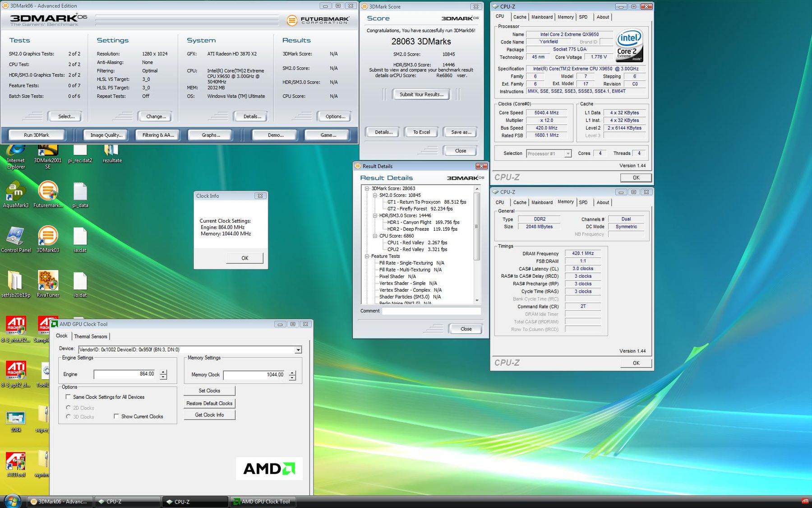Increase the Engine clock stepper
Viewport: 812px width, 508px height.
pyautogui.click(x=163, y=372)
